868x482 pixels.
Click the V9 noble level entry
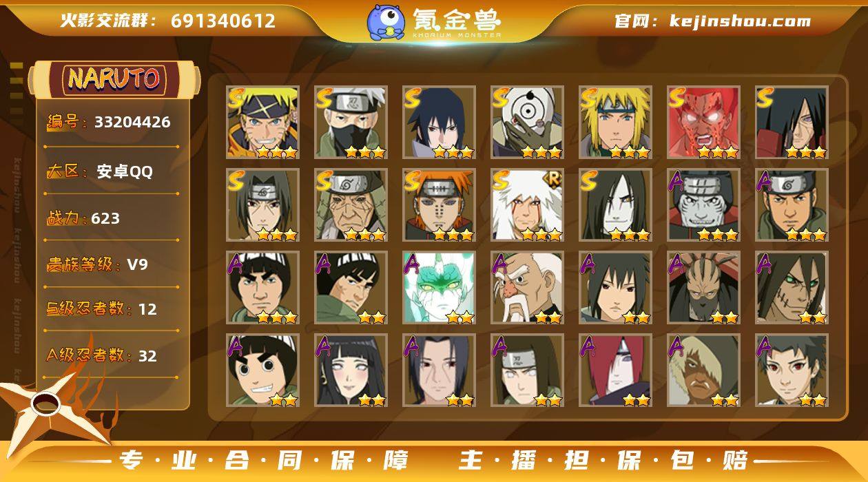pos(137,264)
